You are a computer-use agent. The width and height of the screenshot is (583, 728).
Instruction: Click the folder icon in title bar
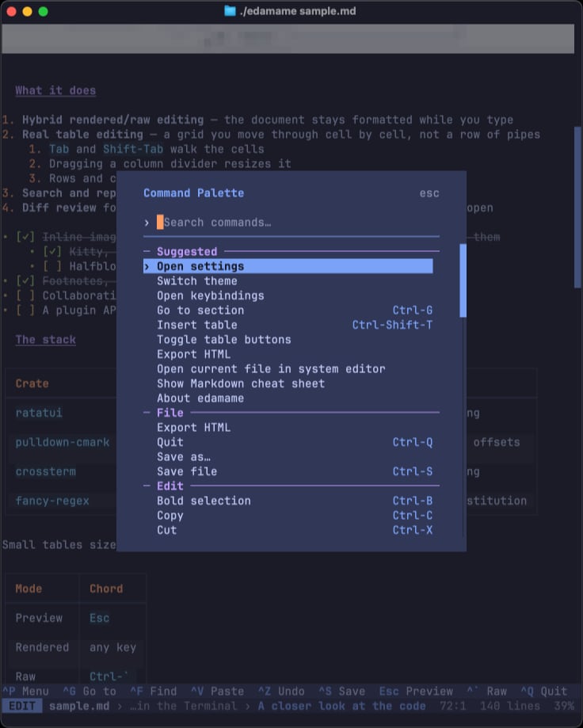click(230, 10)
